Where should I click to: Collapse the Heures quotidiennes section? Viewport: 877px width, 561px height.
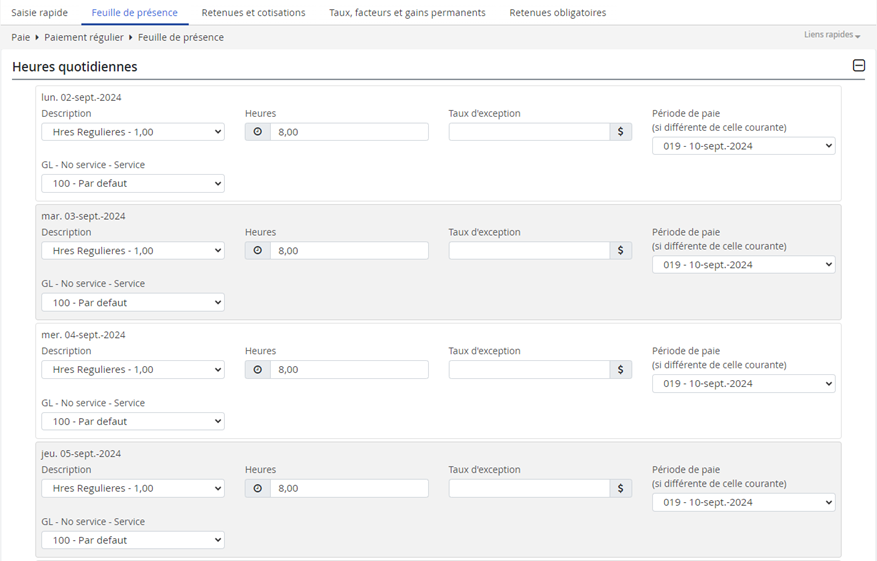click(858, 66)
